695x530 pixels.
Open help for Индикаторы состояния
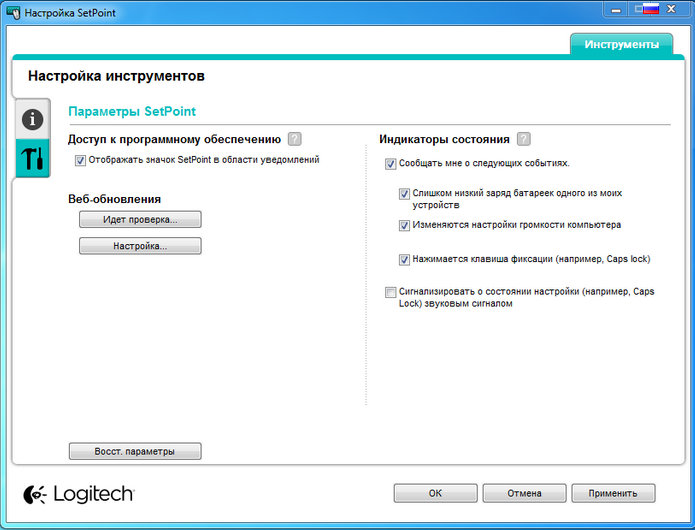(x=523, y=139)
